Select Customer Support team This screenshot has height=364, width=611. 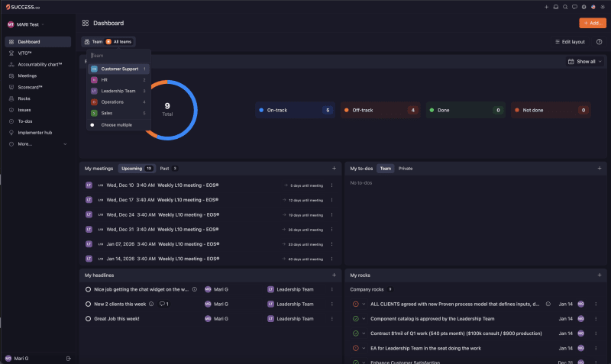click(x=118, y=69)
